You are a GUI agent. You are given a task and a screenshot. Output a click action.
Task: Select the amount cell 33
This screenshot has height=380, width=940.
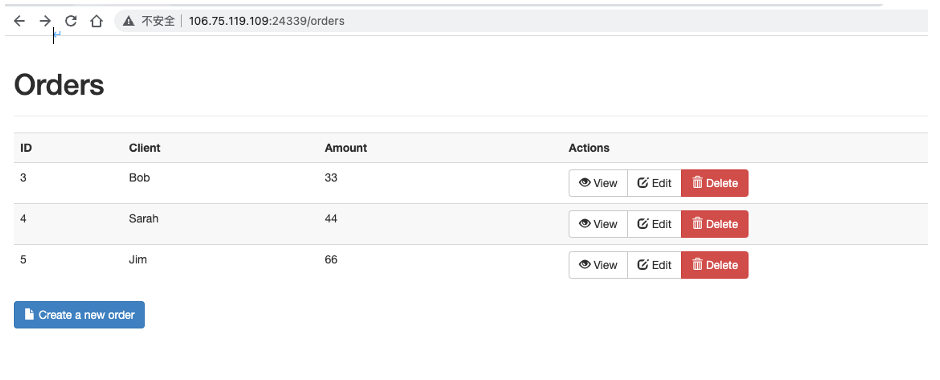pos(331,177)
